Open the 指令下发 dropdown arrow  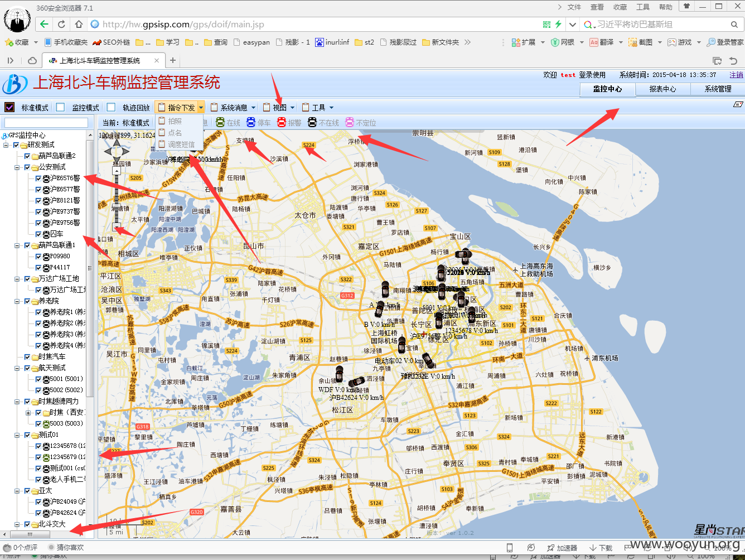pos(201,108)
